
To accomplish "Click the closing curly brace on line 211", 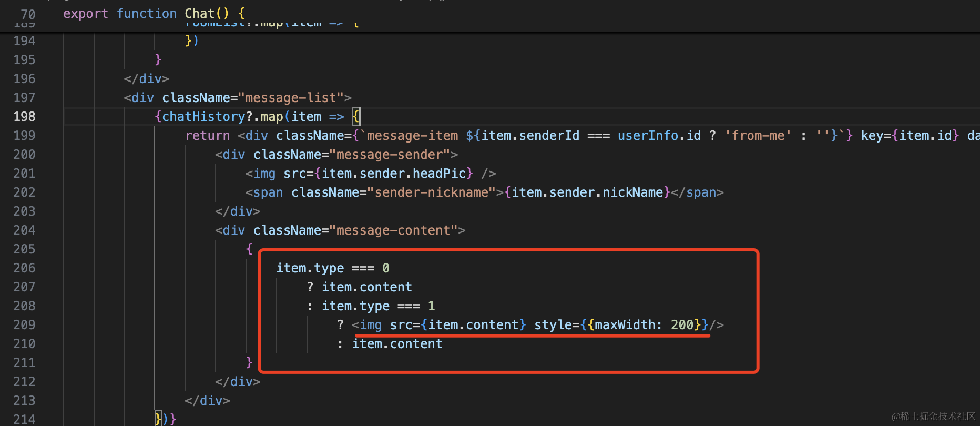I will (249, 363).
